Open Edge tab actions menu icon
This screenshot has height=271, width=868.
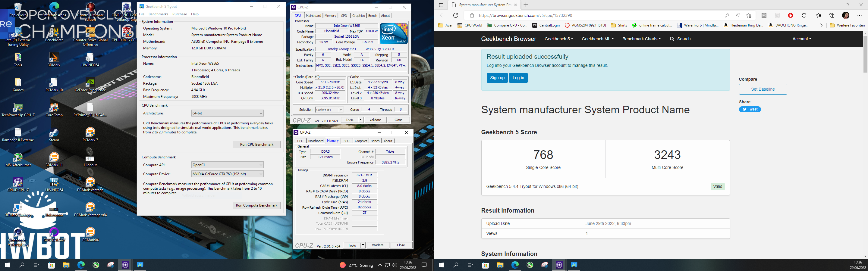point(441,5)
